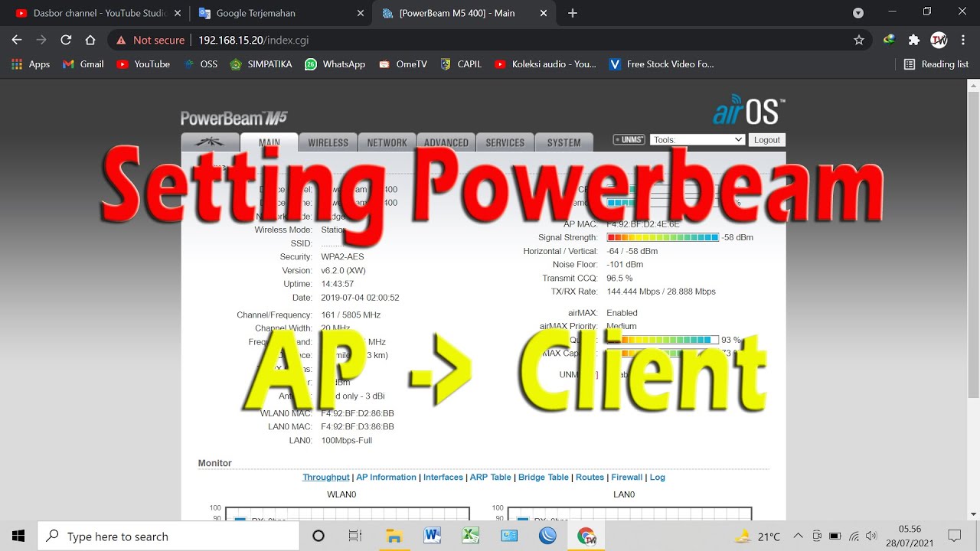Open Google Chrome from the taskbar

pos(586,536)
